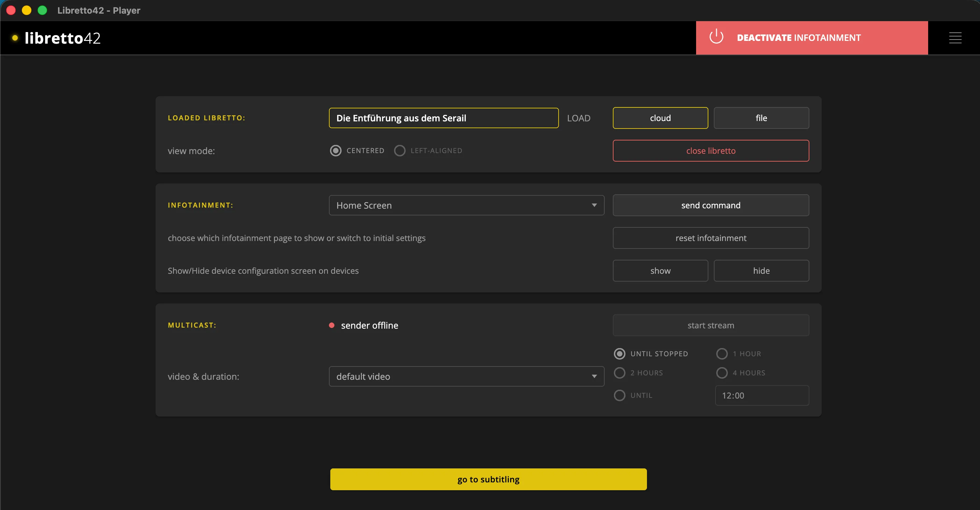Click the 'view mode:' label

[191, 151]
